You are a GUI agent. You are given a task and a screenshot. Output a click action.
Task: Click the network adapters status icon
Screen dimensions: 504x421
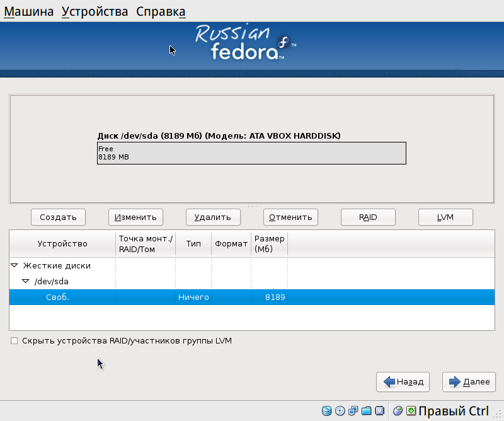pos(353,411)
